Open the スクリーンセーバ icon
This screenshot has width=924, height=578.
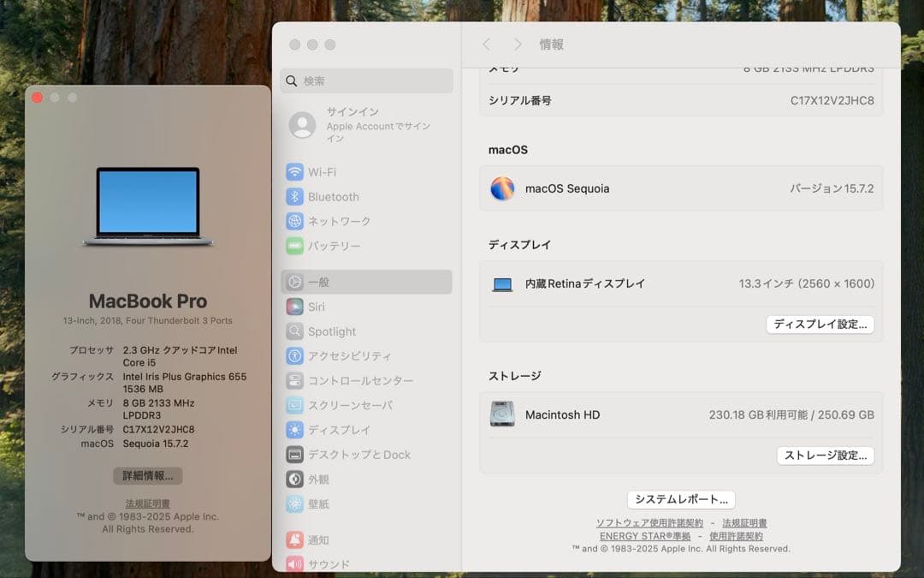(x=294, y=405)
